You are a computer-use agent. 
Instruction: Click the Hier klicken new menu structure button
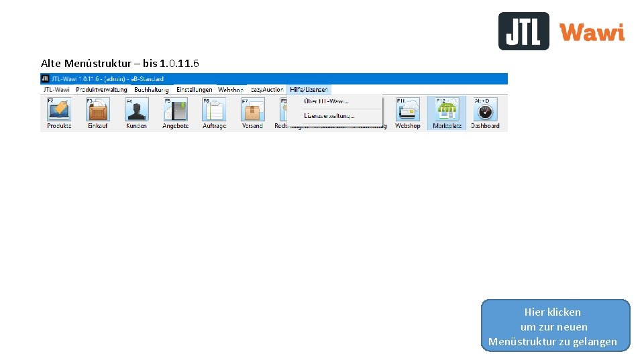(555, 326)
